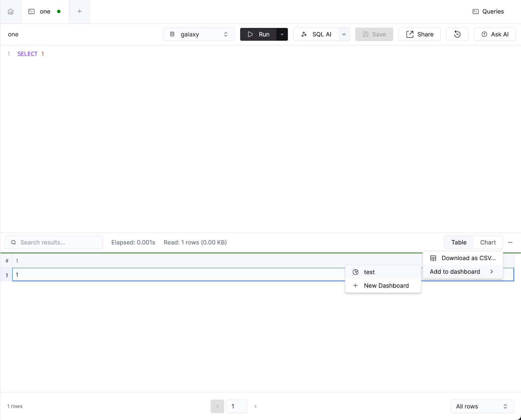This screenshot has height=420, width=521.
Task: Expand the Run button dropdown arrow
Action: (x=282, y=34)
